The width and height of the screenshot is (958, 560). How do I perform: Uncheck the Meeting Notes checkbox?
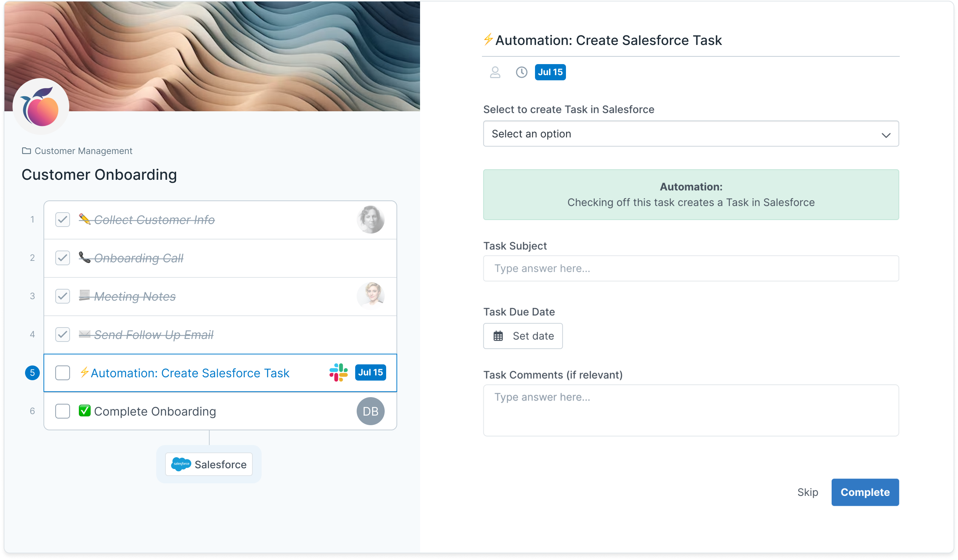click(x=63, y=297)
